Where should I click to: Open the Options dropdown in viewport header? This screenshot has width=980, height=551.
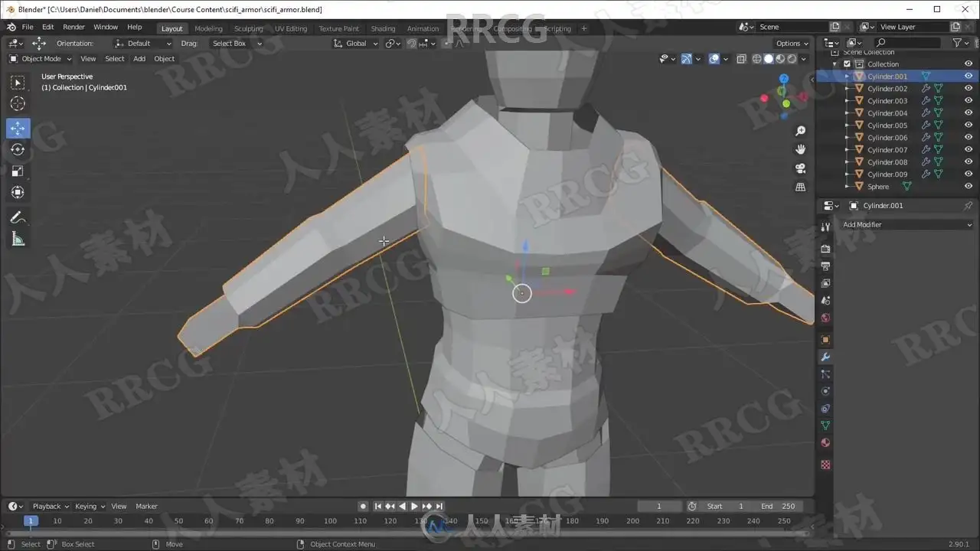click(792, 44)
